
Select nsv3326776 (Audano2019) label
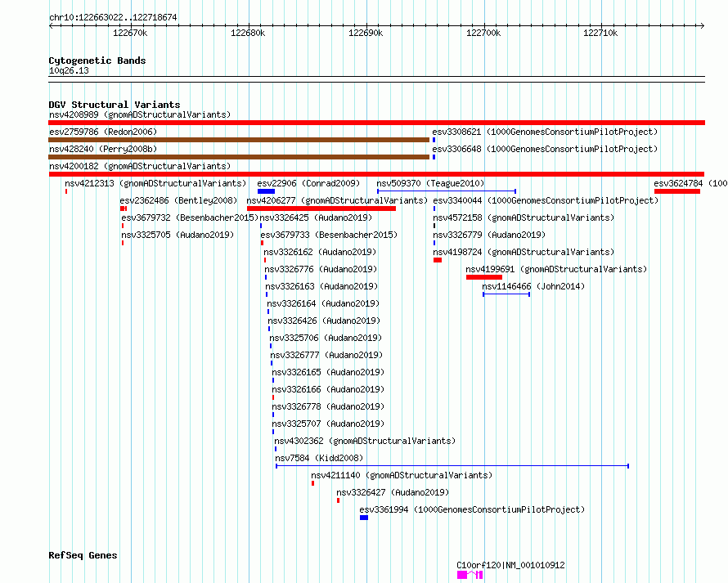pyautogui.click(x=321, y=269)
